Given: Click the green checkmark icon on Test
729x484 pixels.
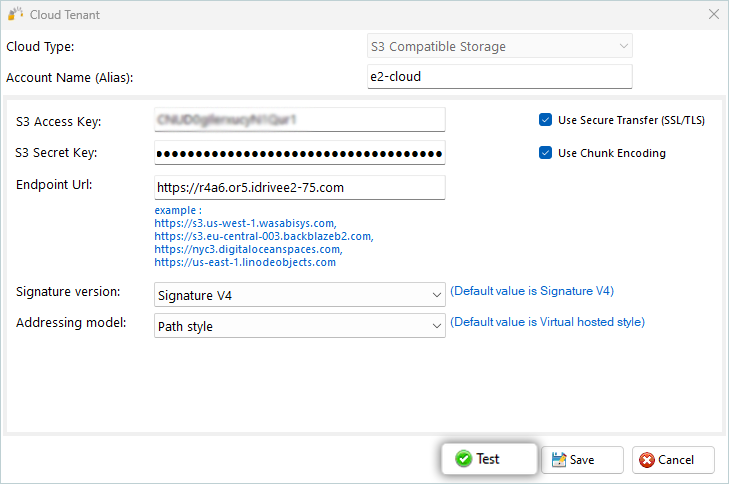Looking at the screenshot, I should [463, 459].
